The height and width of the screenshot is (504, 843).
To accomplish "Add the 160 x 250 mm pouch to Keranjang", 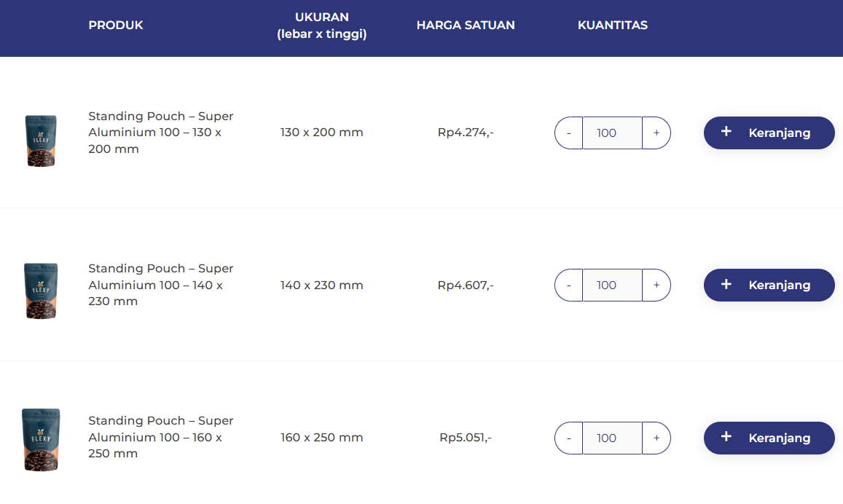I will pyautogui.click(x=769, y=438).
